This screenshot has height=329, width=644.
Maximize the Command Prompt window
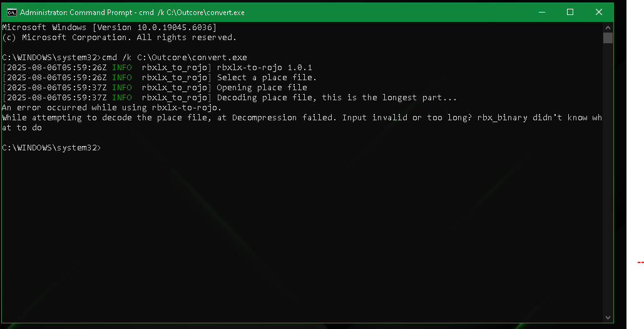[x=570, y=12]
